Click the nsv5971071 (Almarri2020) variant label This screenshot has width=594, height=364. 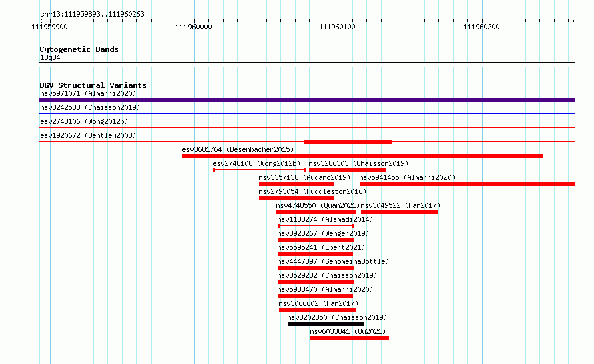[x=88, y=93]
